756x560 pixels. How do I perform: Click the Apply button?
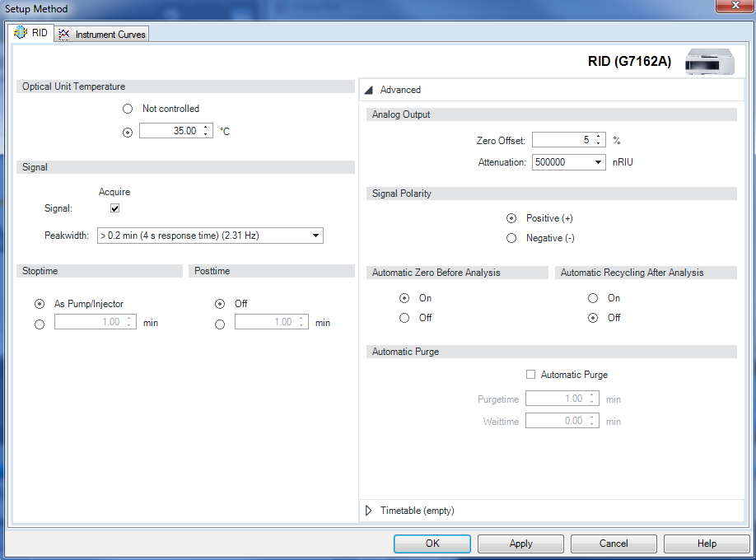click(x=520, y=544)
